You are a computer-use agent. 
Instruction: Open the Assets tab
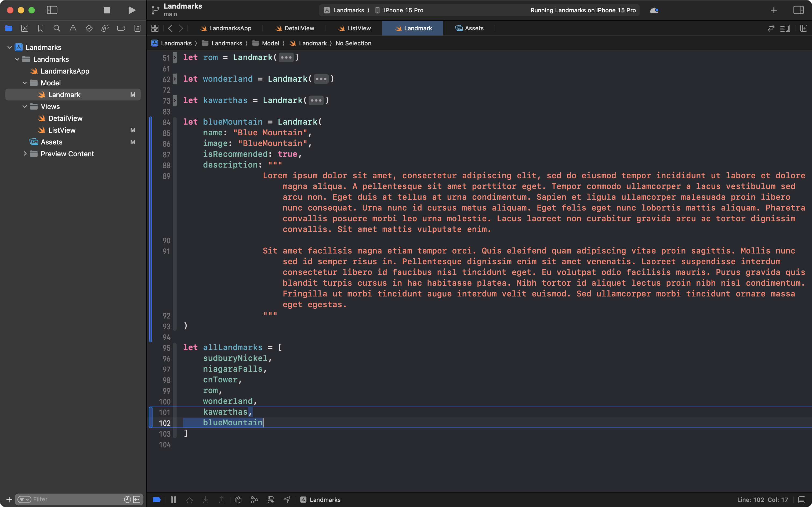tap(469, 28)
